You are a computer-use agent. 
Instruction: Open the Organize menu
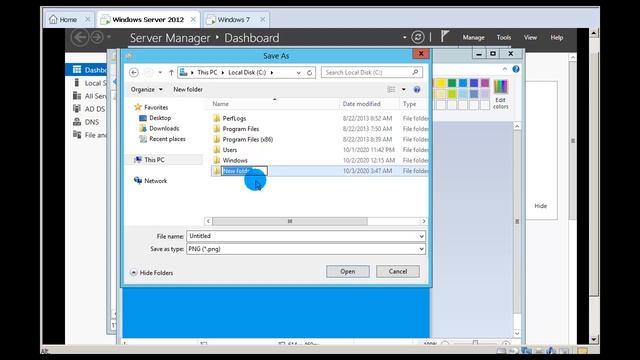click(x=147, y=89)
